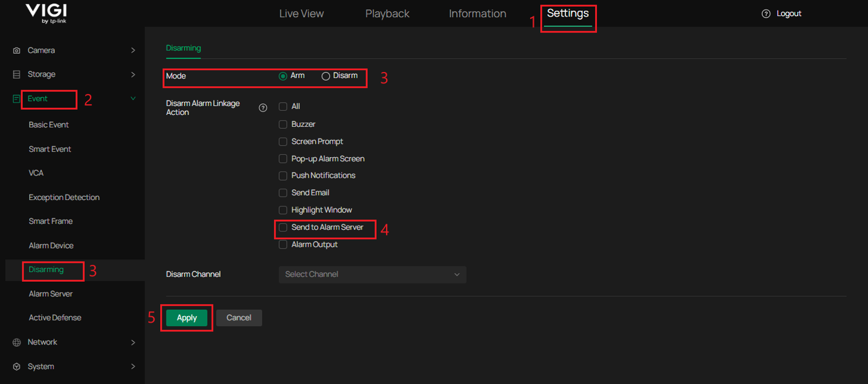The width and height of the screenshot is (868, 384).
Task: Go to the Information tab
Action: click(477, 14)
